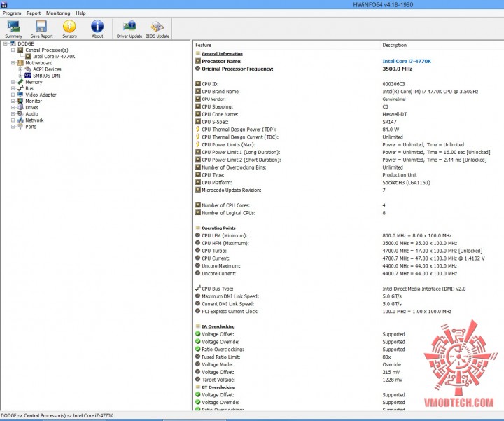Select the Microcode Update Revision row
Image resolution: width=504 pixels, height=421 pixels.
pyautogui.click(x=349, y=190)
